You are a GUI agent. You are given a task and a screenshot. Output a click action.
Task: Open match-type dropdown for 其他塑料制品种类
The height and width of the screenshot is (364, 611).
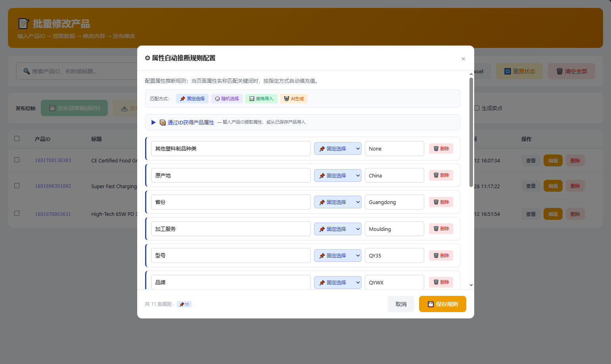pyautogui.click(x=337, y=149)
